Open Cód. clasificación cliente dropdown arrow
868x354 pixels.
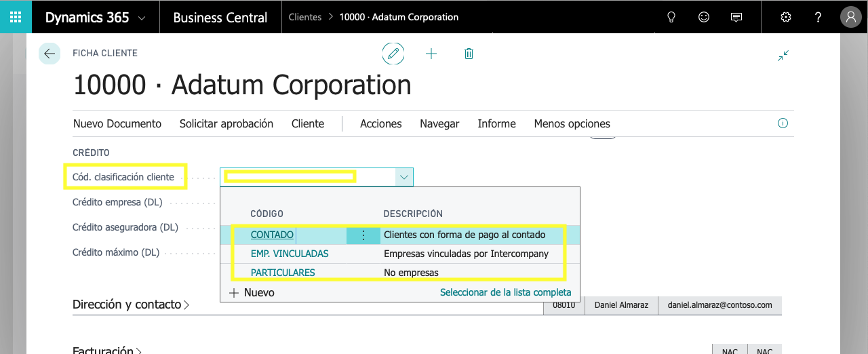tap(404, 177)
